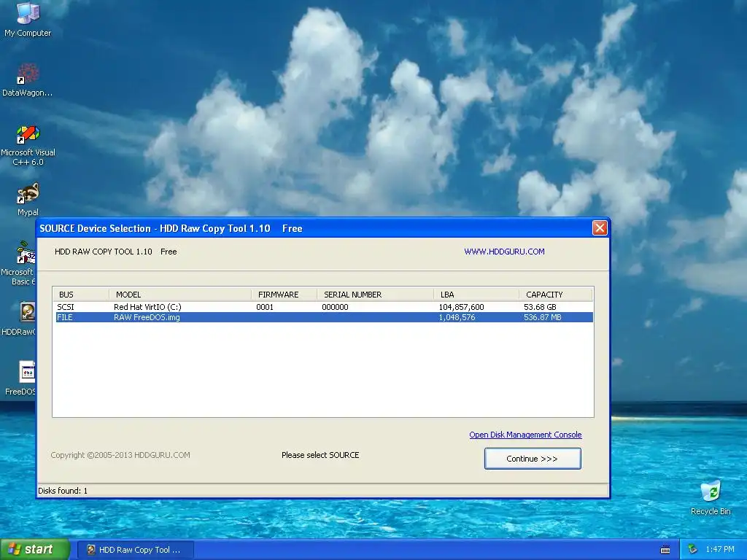Click the SCSI bus cell
This screenshot has width=747, height=560.
66,307
